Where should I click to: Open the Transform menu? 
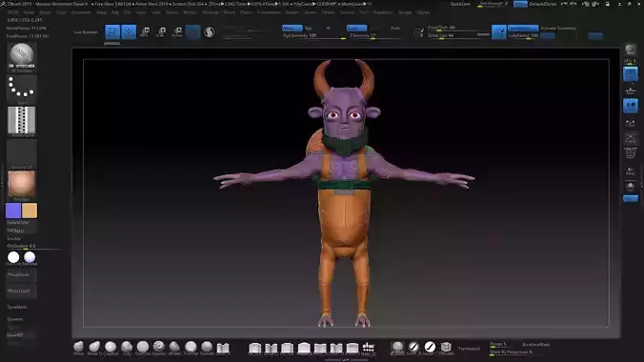pos(383,12)
